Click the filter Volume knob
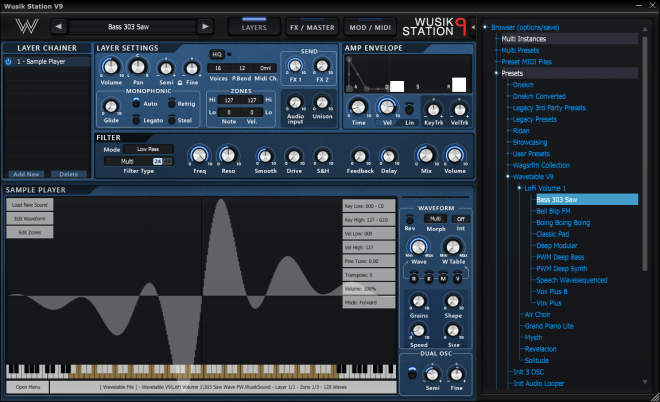660x402 pixels. coord(455,155)
